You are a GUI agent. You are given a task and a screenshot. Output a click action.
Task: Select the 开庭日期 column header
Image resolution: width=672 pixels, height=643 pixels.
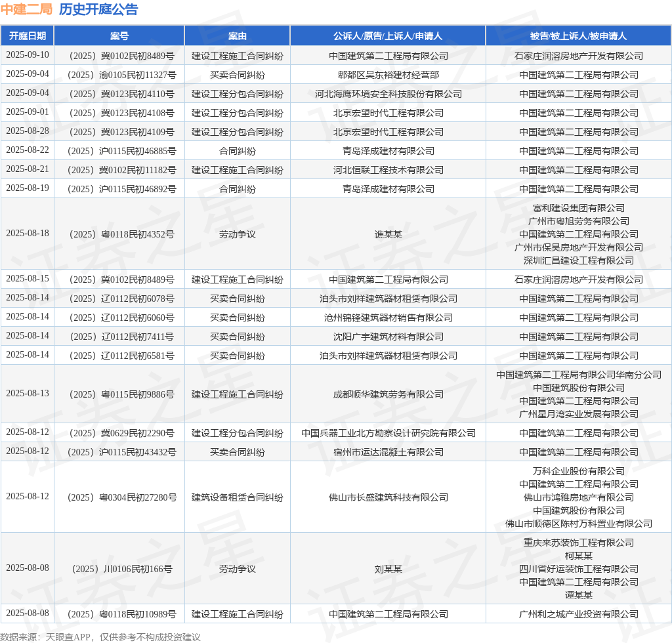tap(28, 36)
